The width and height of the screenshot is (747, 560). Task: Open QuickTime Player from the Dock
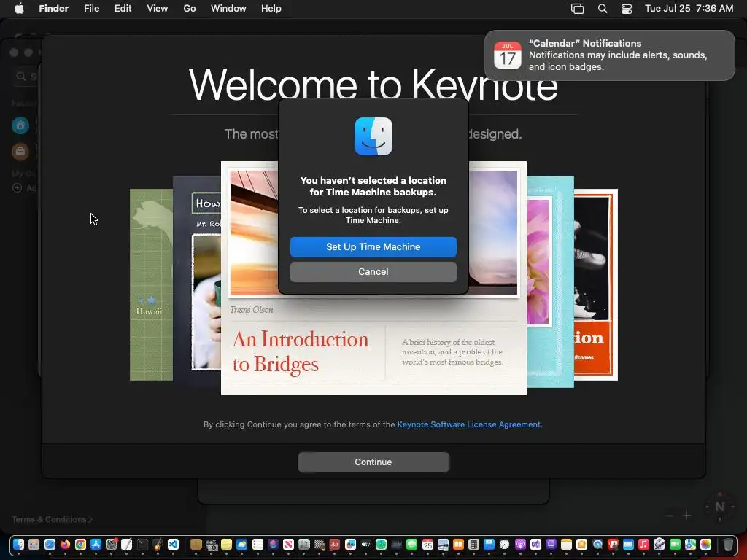[x=598, y=544]
